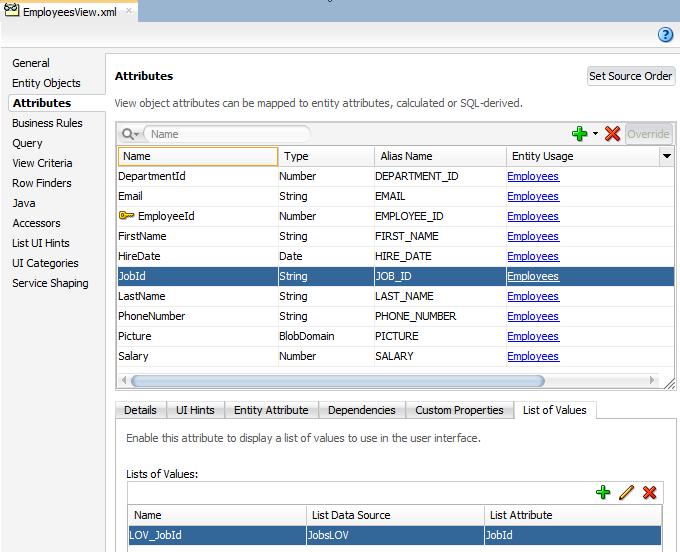Edit the list of values with the pencil icon
Viewport: 680px width, 552px height.
pos(626,493)
